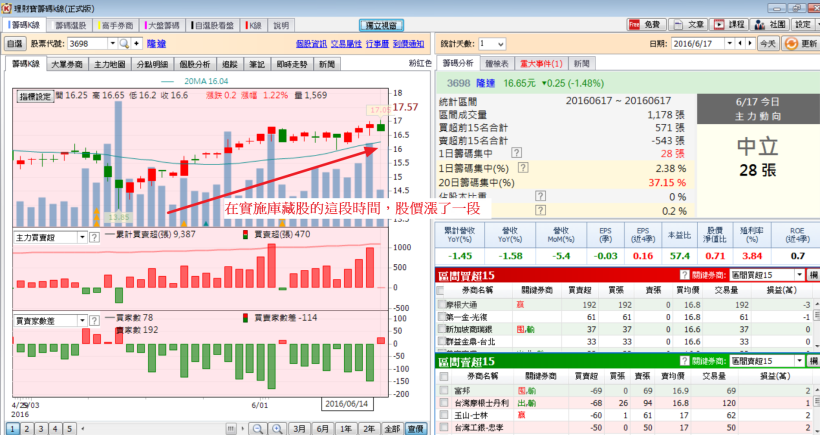Viewport: 820px width, 435px height.
Task: Click help icon beside 1日籌碼集中
Action: pyautogui.click(x=517, y=153)
